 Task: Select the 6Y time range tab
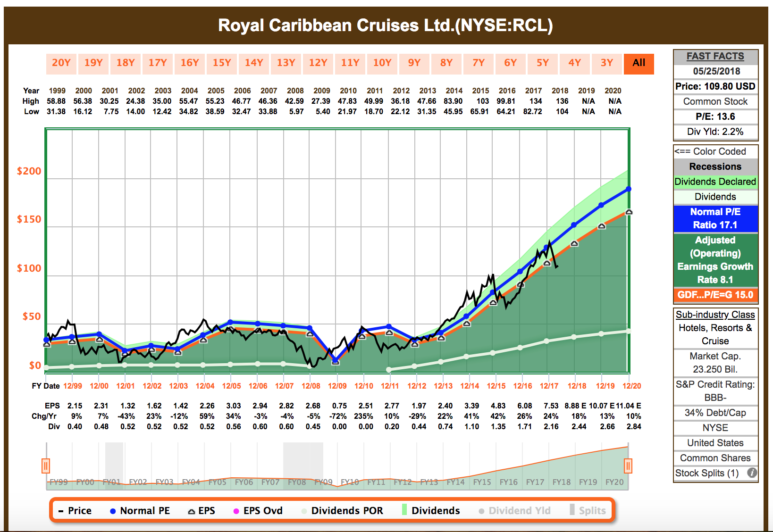coord(511,64)
